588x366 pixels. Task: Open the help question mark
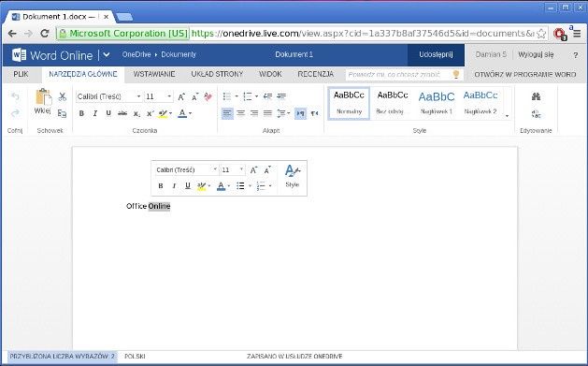click(x=576, y=55)
